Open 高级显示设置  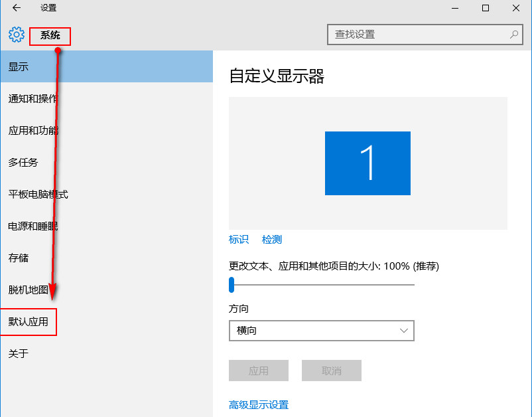tap(259, 404)
